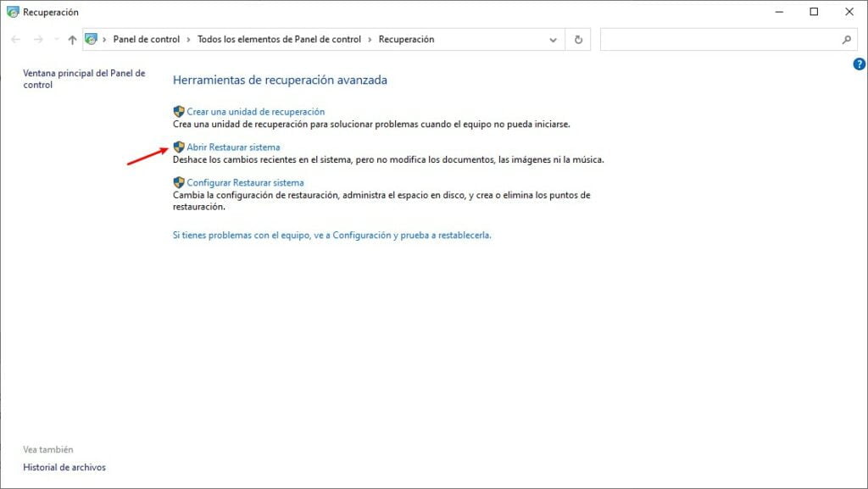The width and height of the screenshot is (868, 489).
Task: Open Crear una unidad de recuperación
Action: tap(255, 112)
